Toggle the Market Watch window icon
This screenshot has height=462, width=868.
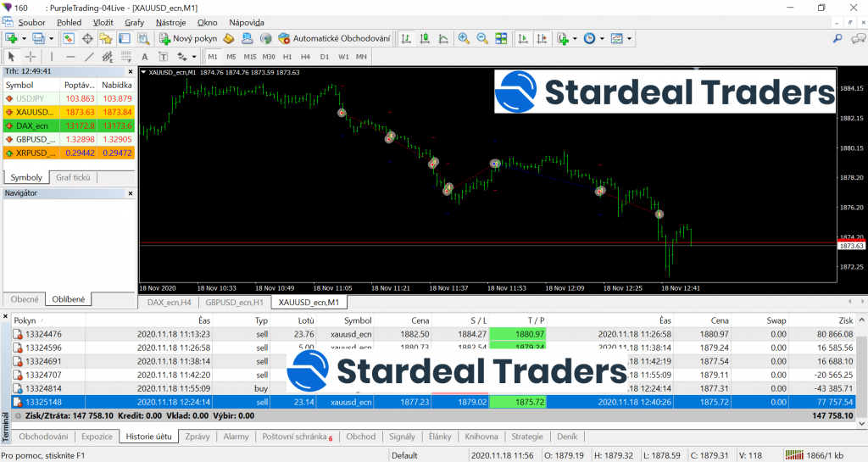pos(68,38)
